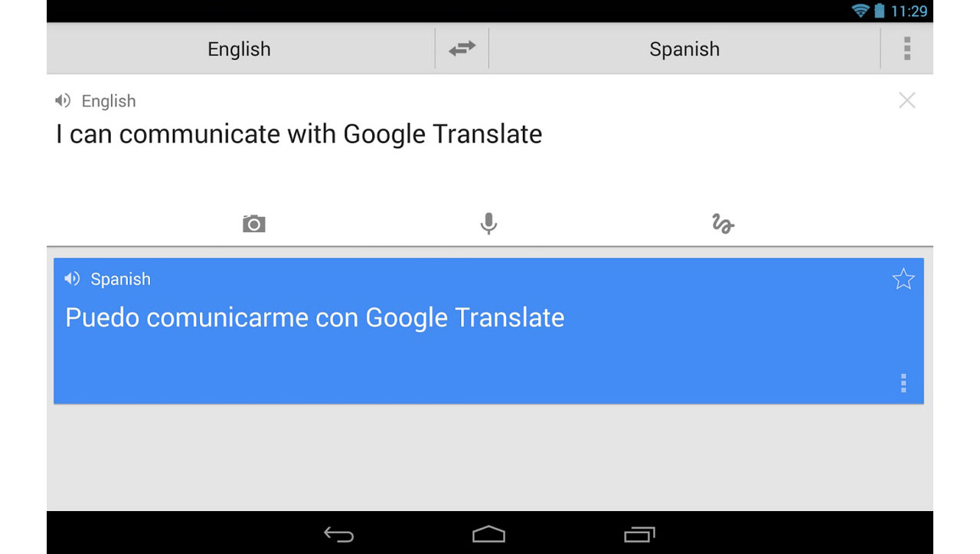Play Spanish translation audio

[72, 279]
